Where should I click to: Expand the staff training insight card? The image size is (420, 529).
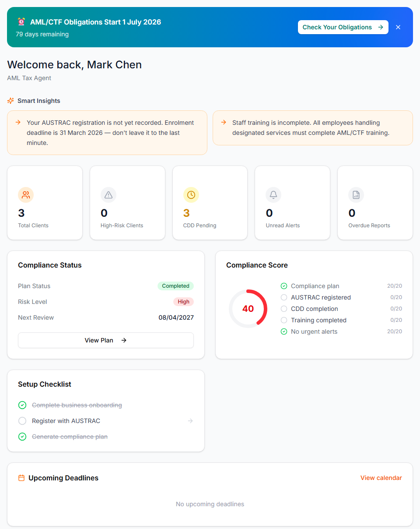pyautogui.click(x=312, y=128)
